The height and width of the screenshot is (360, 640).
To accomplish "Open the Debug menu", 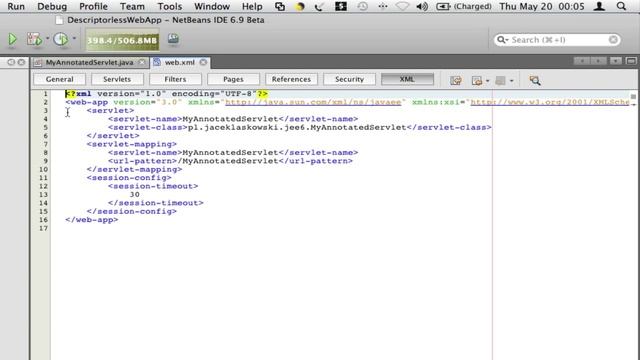I will [x=52, y=7].
